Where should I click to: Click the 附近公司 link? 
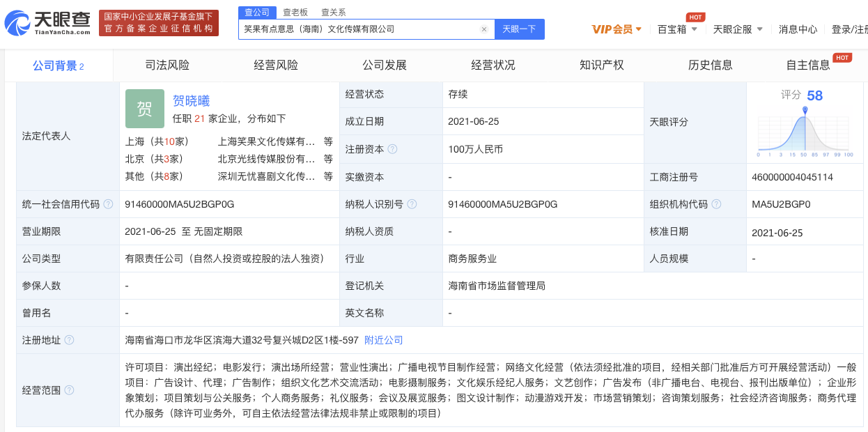click(x=384, y=340)
